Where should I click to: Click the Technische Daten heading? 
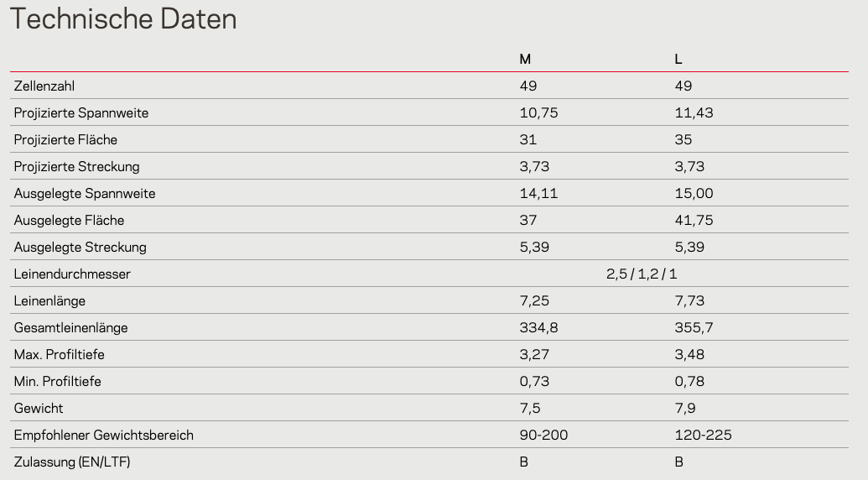[123, 18]
